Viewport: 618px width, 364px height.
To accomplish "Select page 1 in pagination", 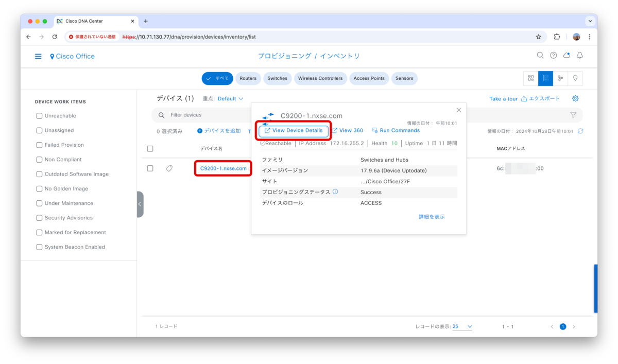I will [x=563, y=326].
